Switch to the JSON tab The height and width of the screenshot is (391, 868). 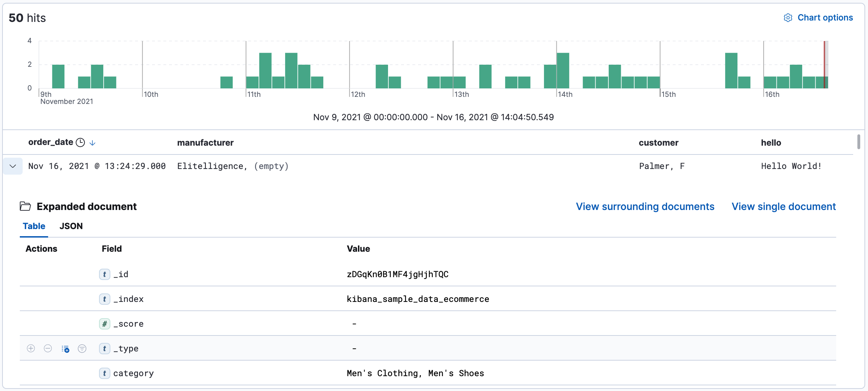71,226
